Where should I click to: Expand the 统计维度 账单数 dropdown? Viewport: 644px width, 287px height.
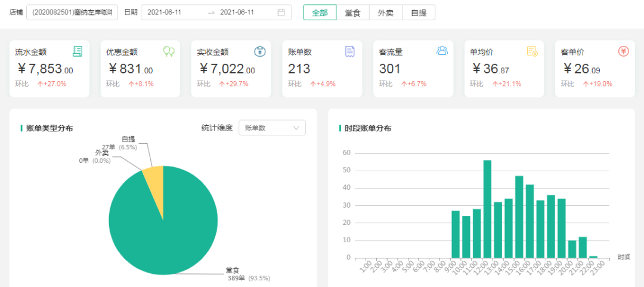click(272, 128)
